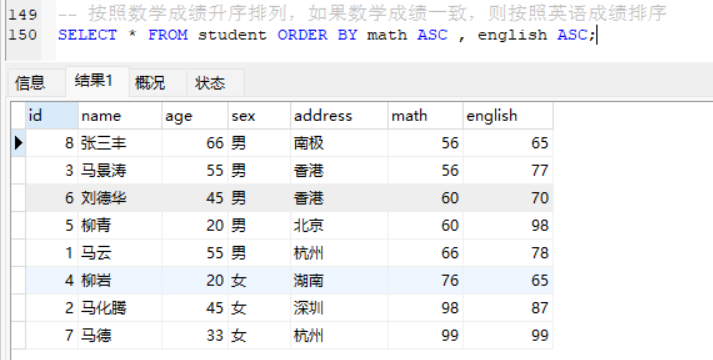Click english score 98 in 柳青 row
Viewport: 713px width, 360px height.
coord(508,225)
